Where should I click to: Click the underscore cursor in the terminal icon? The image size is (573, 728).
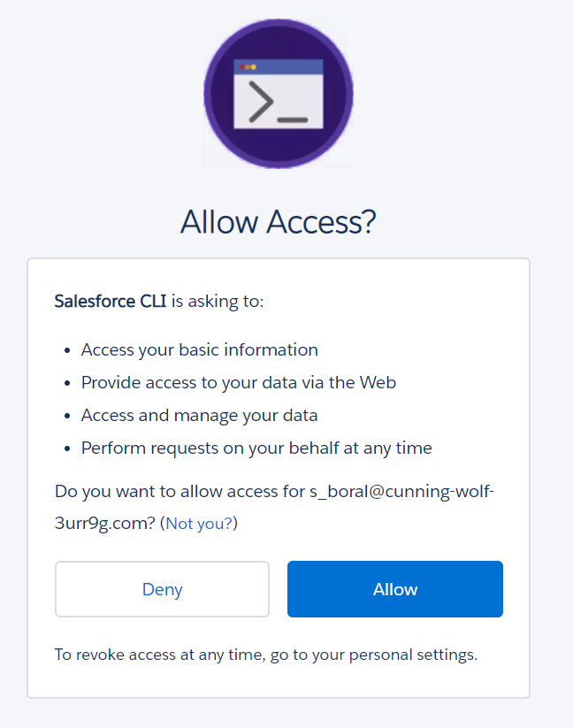[x=292, y=118]
